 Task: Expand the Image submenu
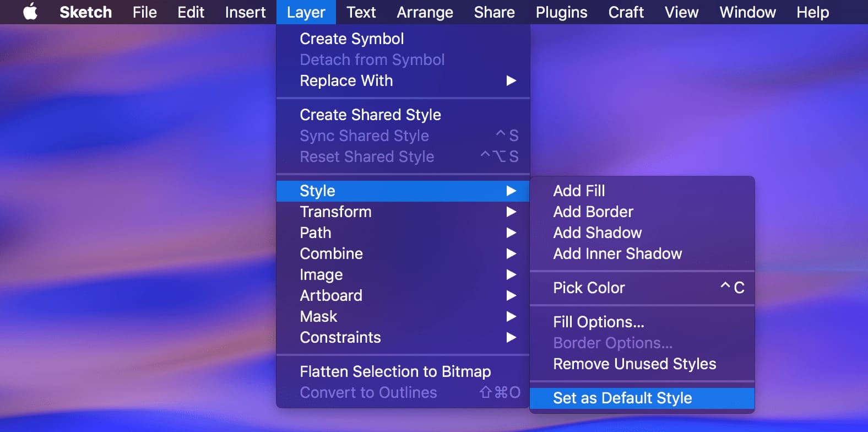coord(403,274)
